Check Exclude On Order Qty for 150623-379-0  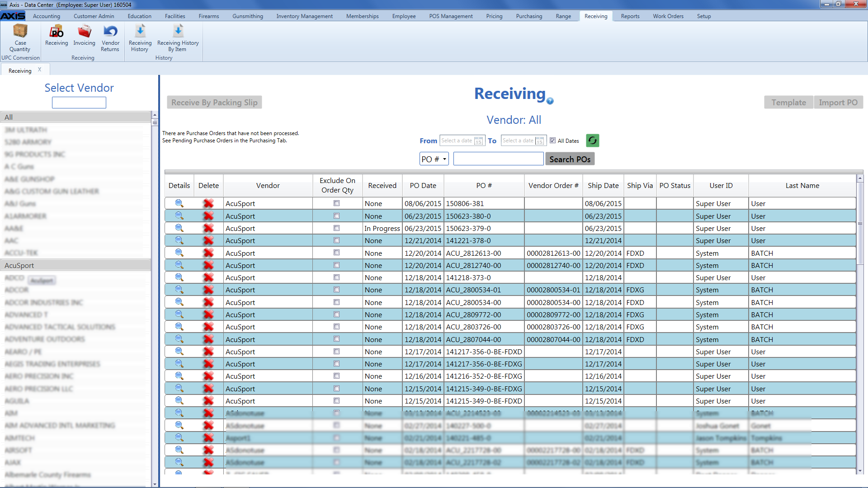point(336,228)
